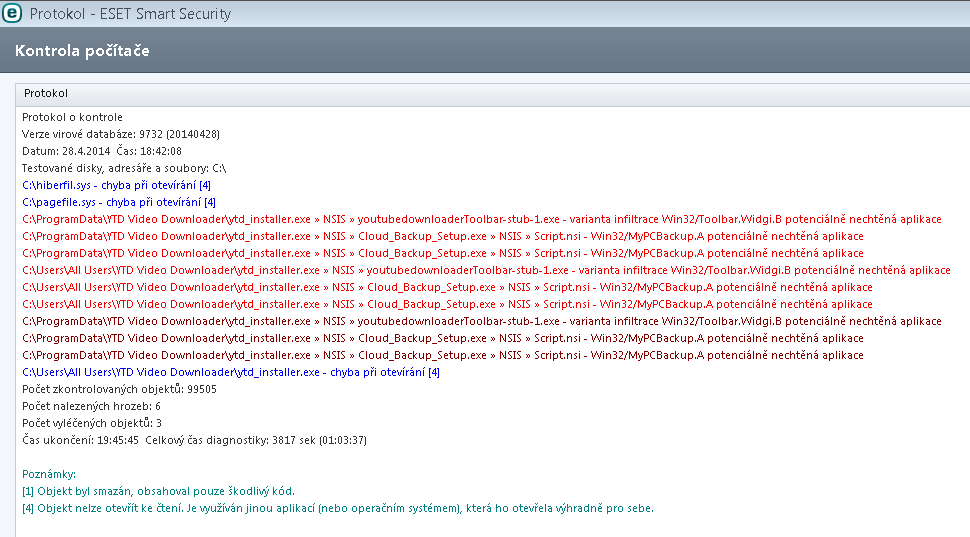Select Users\All Users youtubedownloaderToolbar-stub-1.exe detection line
This screenshot has width=970, height=537.
pyautogui.click(x=486, y=270)
